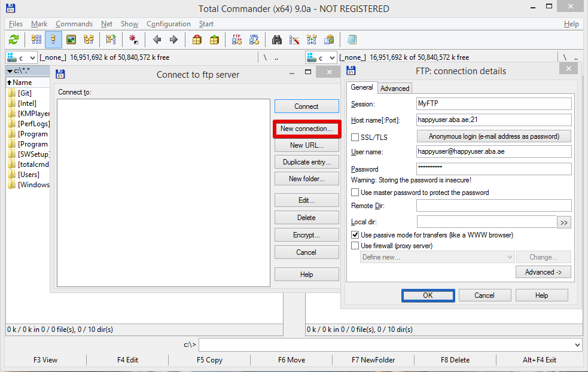Open the Commands menu
The height and width of the screenshot is (372, 588).
[74, 24]
